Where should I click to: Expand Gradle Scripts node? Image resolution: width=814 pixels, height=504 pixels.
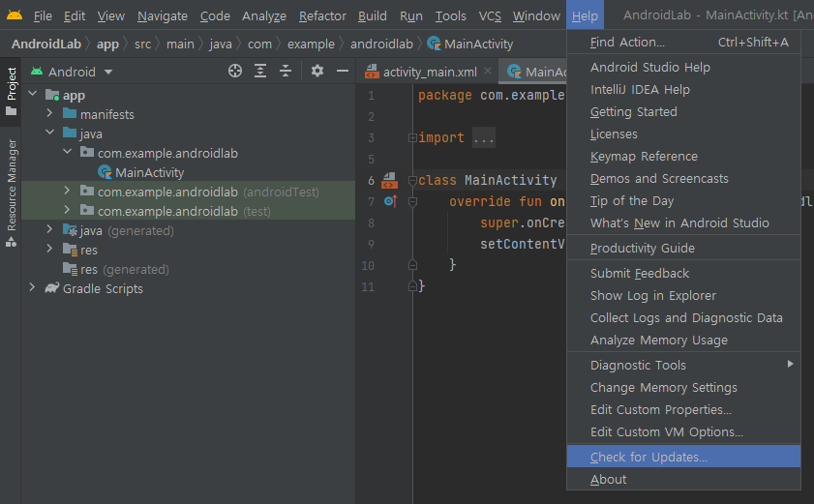coord(32,287)
